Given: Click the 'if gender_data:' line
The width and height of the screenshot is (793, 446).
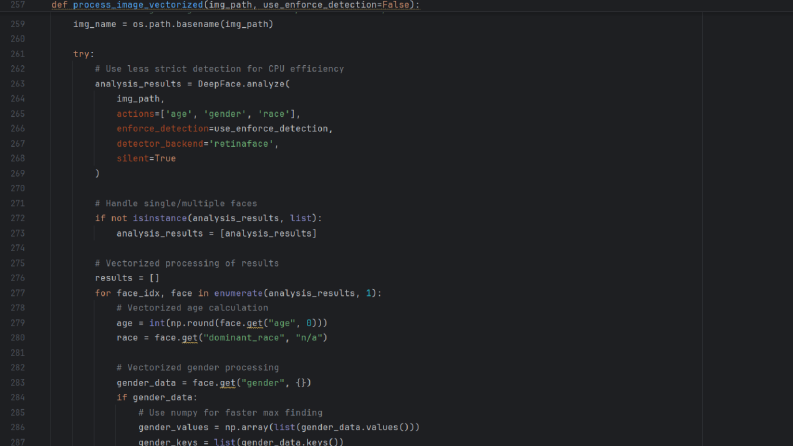Looking at the screenshot, I should (x=157, y=397).
